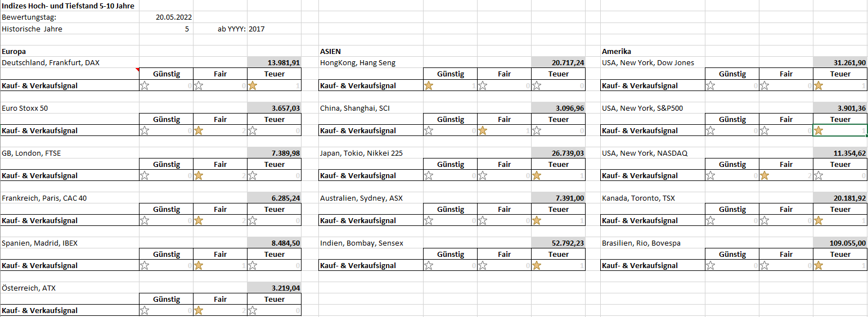The height and width of the screenshot is (317, 868).
Task: Click the empty star under Sensex Günstig
Action: 429,266
